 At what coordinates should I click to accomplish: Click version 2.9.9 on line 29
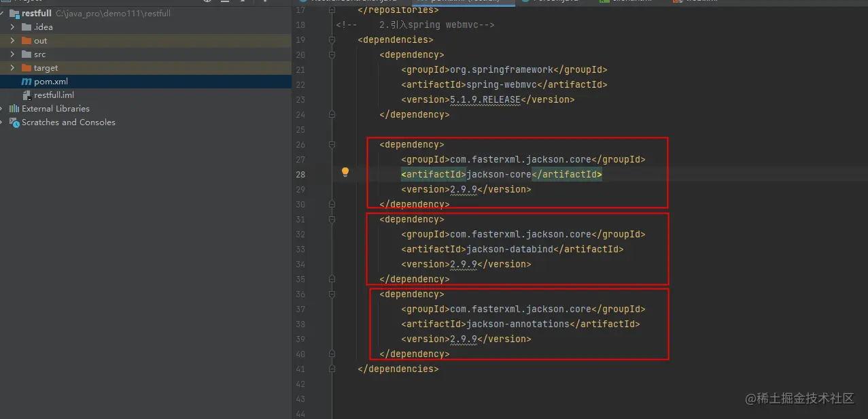[464, 189]
